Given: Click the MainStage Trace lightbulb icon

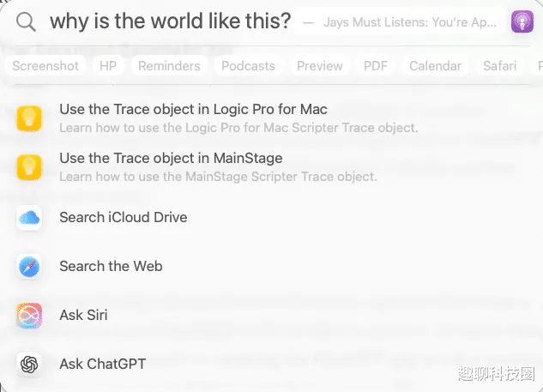Looking at the screenshot, I should 29,167.
